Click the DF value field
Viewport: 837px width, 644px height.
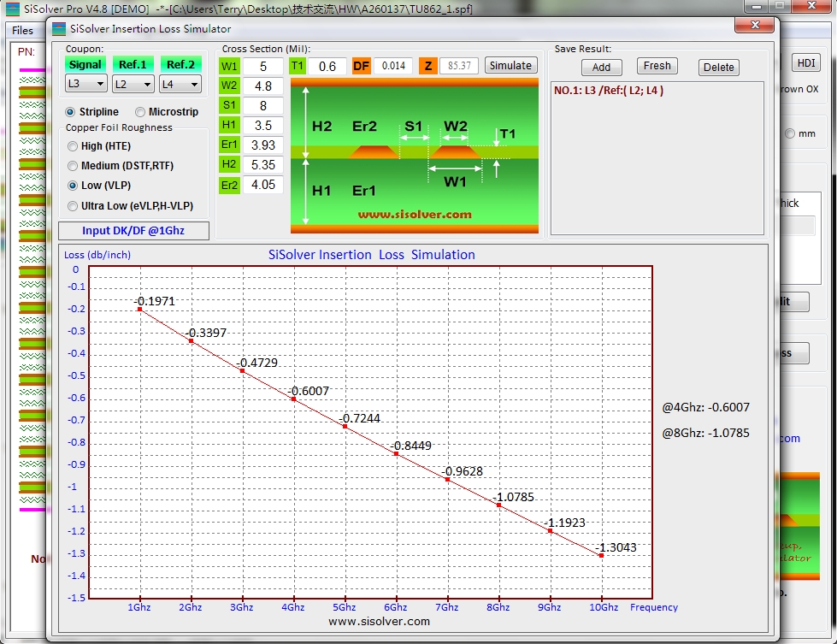pyautogui.click(x=392, y=67)
